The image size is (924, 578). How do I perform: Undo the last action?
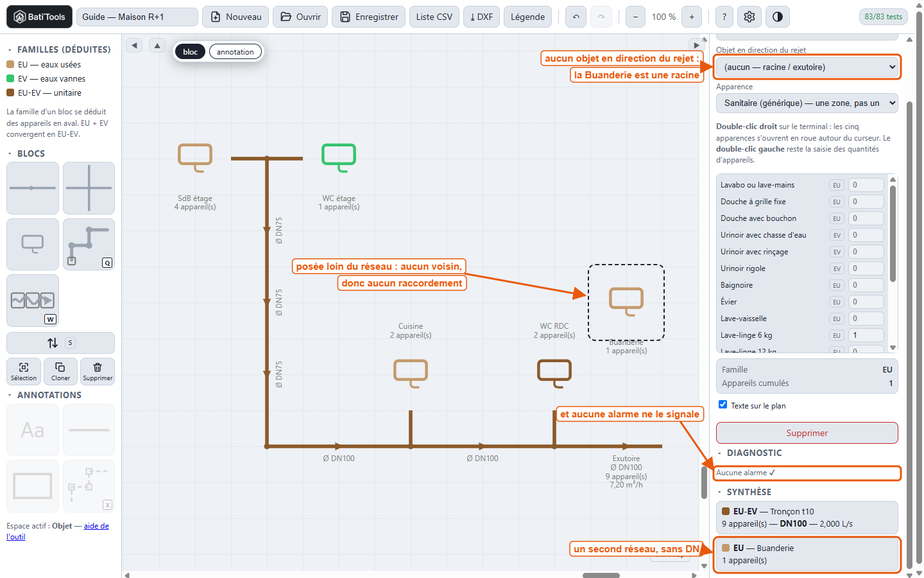576,17
